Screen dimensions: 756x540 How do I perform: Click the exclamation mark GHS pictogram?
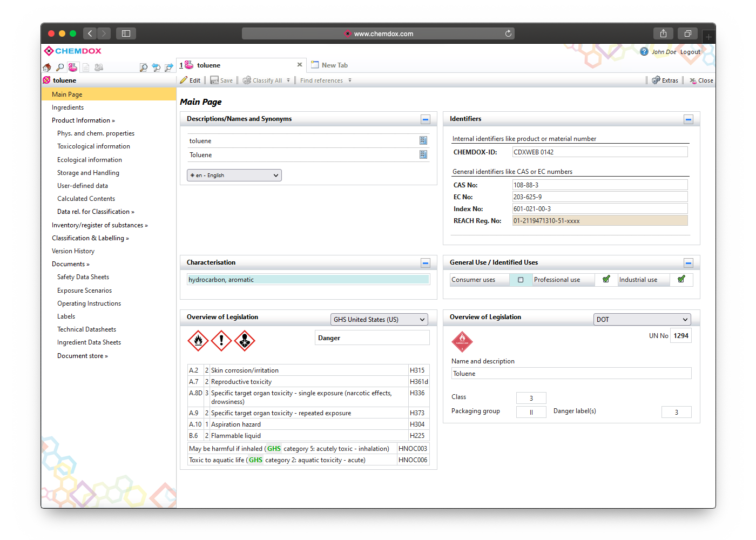221,341
